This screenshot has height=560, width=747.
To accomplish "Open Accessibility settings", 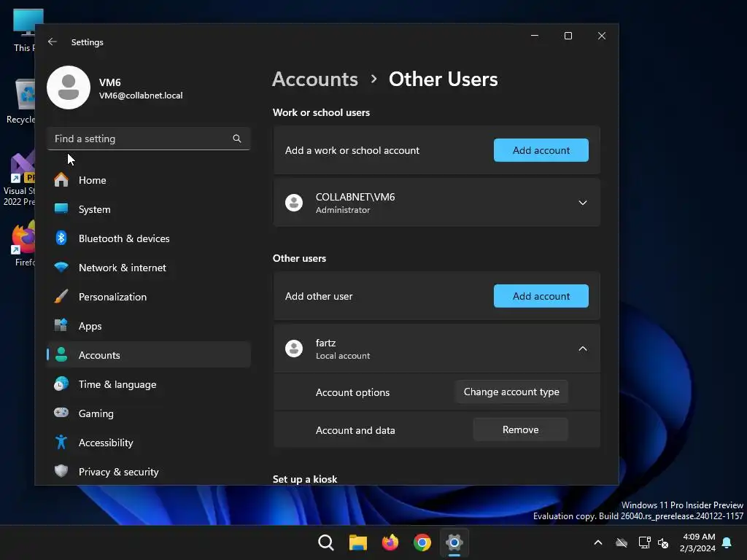I will [x=149, y=443].
